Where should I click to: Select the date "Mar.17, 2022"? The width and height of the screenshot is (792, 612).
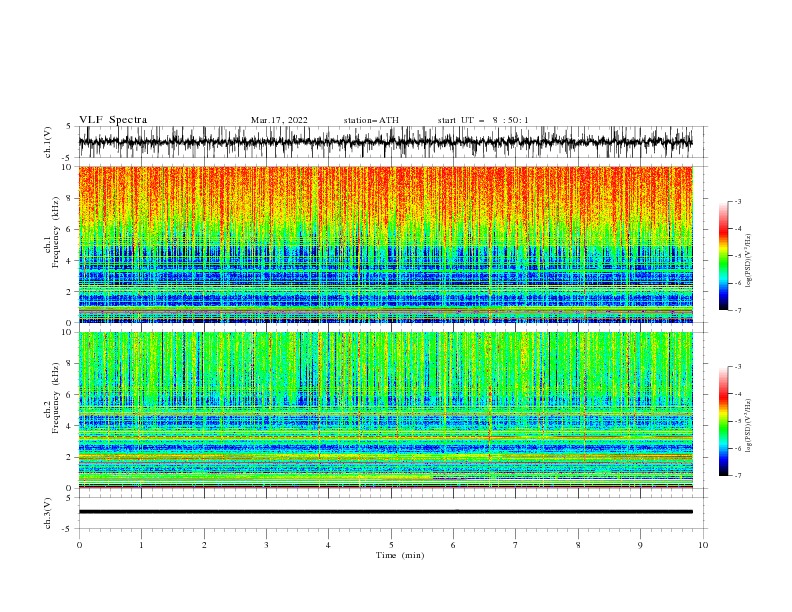coord(279,120)
